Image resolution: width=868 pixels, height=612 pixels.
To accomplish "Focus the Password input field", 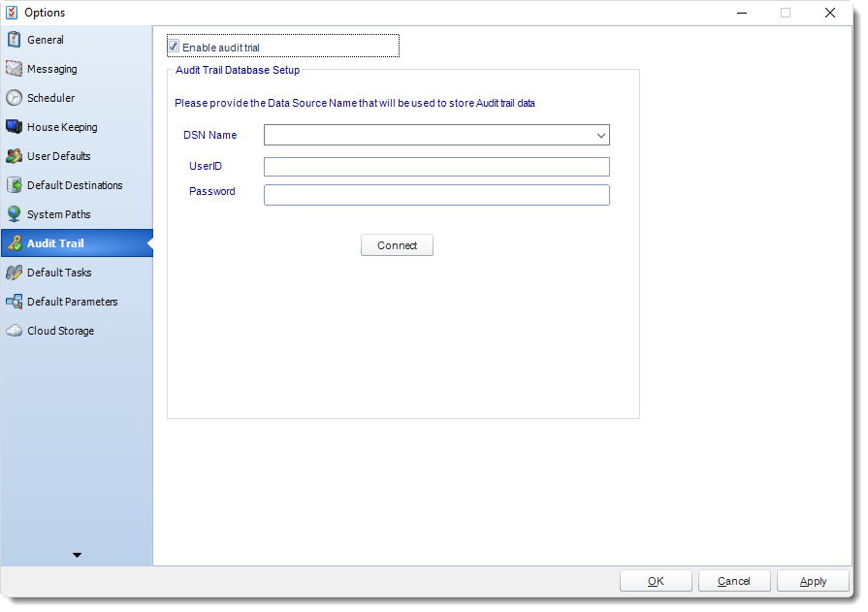I will (436, 195).
